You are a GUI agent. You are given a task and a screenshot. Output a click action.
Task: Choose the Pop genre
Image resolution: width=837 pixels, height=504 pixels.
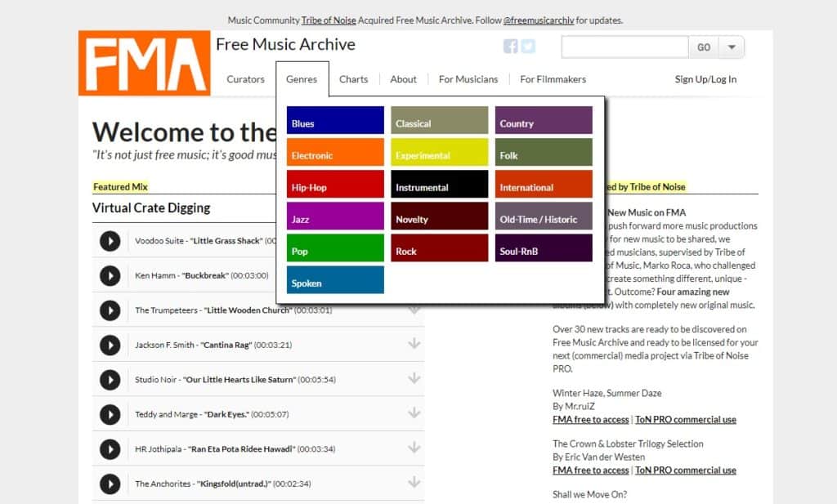(x=335, y=248)
